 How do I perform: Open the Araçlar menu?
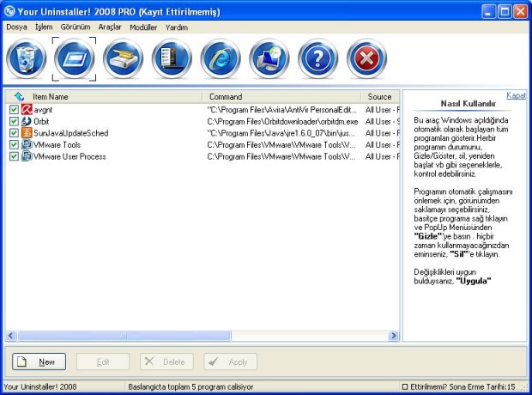110,27
